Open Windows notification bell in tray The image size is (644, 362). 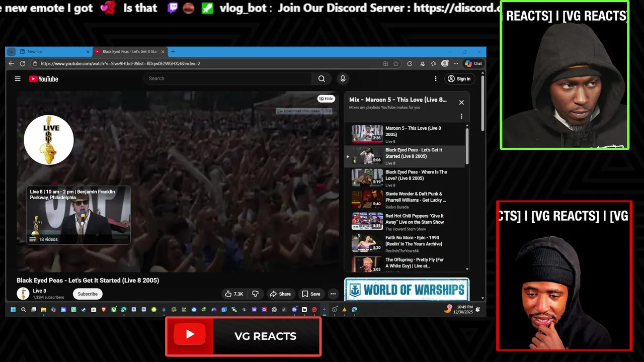coord(478,310)
